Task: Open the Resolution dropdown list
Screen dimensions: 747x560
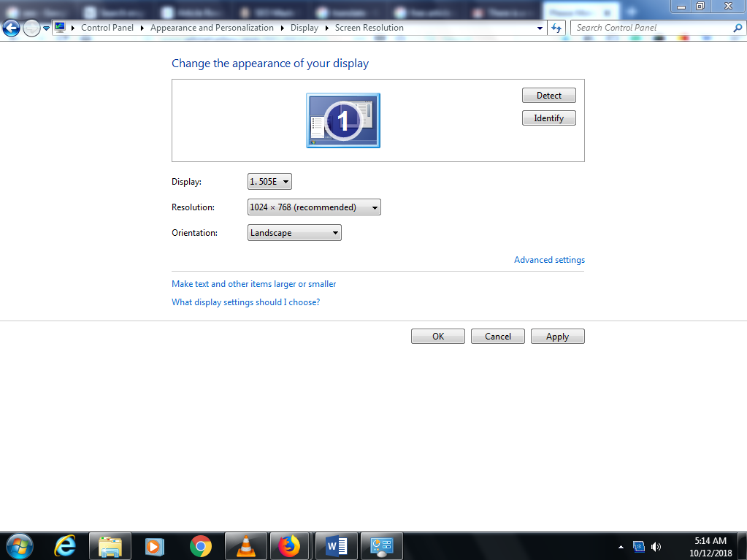Action: 314,207
